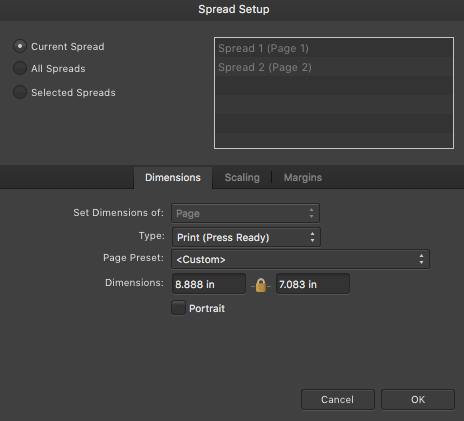
Task: Click the Page Preset stepper arrows
Action: tap(421, 259)
